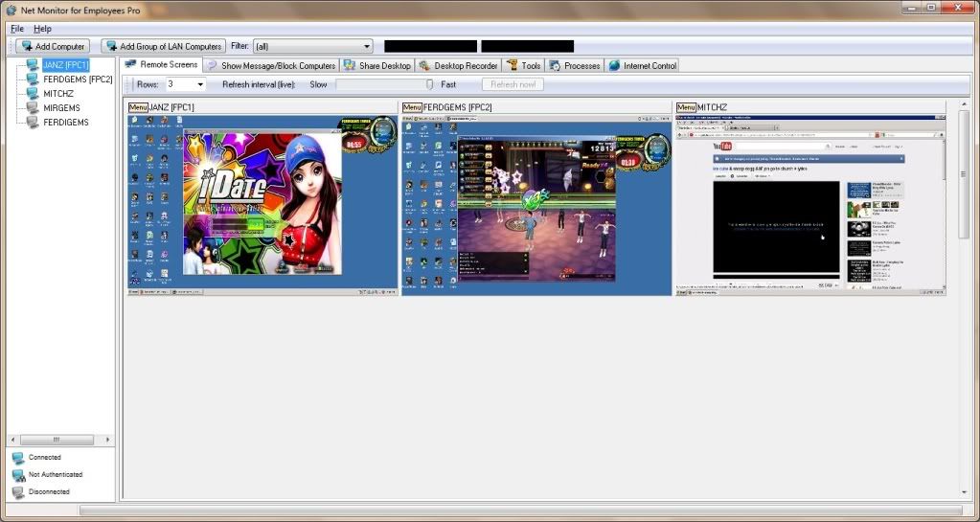Click the FERDIGEMS computer icon in list

33,123
